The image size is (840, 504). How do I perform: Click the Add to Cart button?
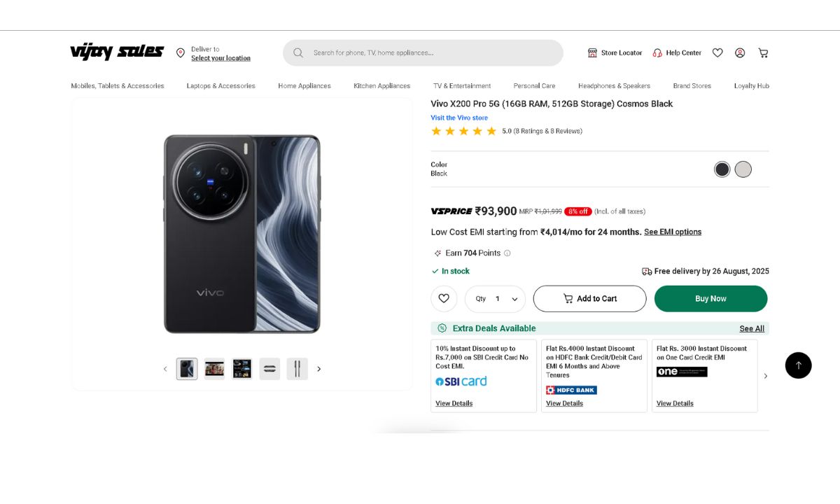(x=589, y=299)
